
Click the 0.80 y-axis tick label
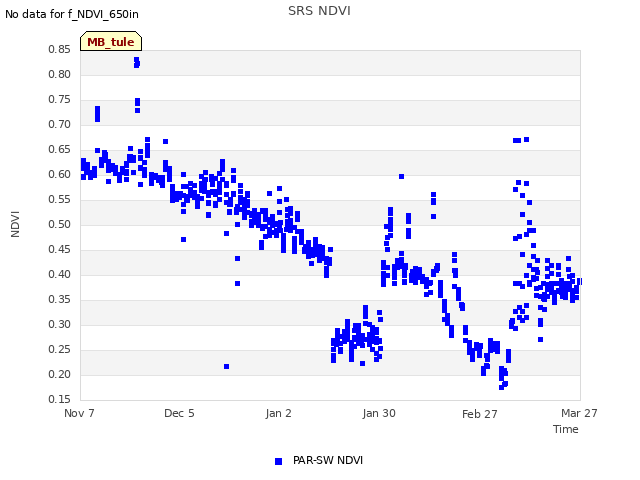(59, 74)
